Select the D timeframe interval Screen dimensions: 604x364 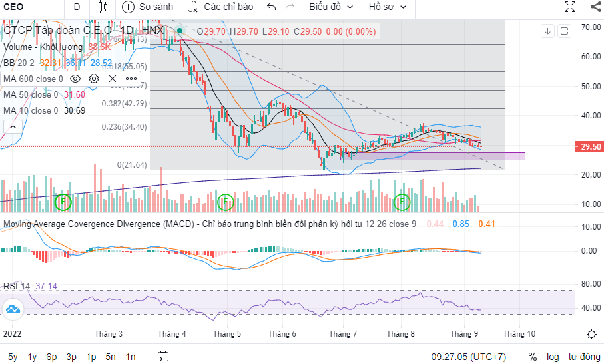coord(77,7)
